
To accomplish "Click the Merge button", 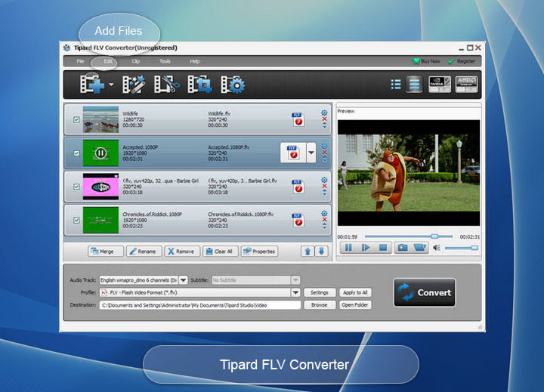I will coord(106,252).
